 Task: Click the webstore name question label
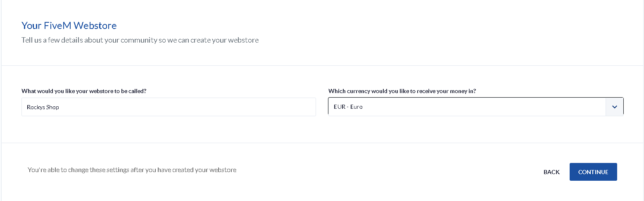coord(84,91)
